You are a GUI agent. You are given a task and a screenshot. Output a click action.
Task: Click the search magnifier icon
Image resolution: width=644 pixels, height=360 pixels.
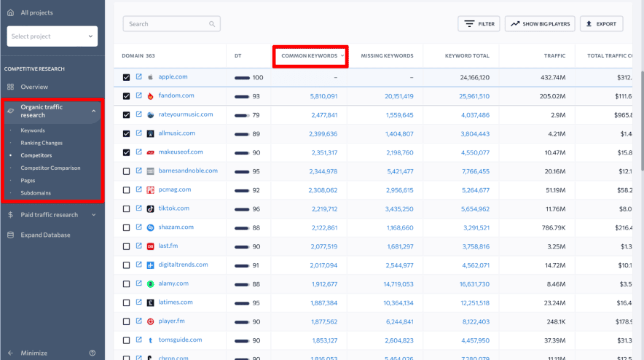point(212,24)
